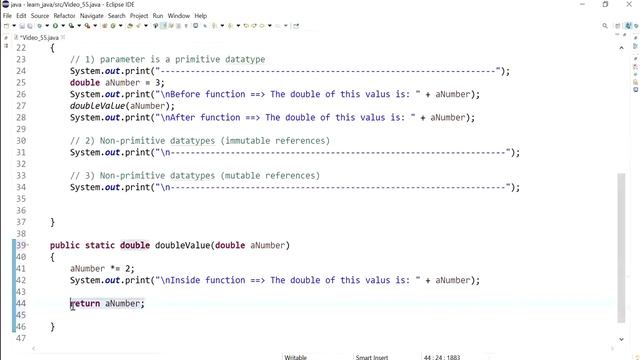Click the Quick Access search magnifier icon
The width and height of the screenshot is (640, 360).
605,26
